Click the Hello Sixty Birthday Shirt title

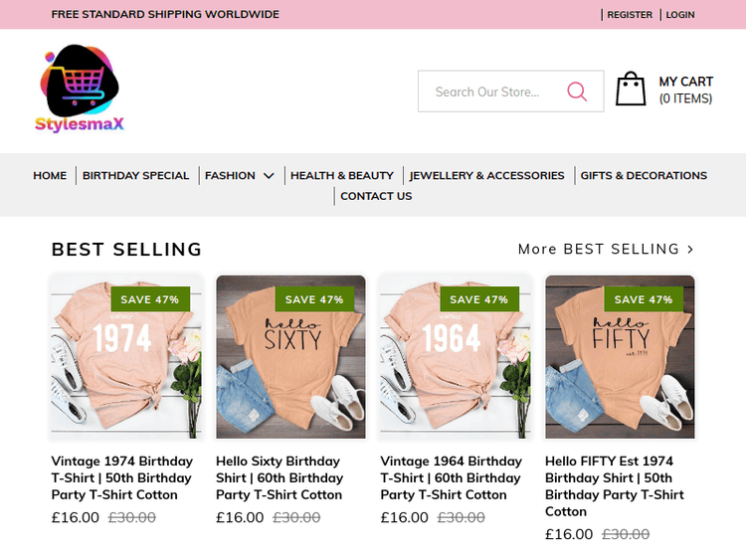tap(280, 477)
